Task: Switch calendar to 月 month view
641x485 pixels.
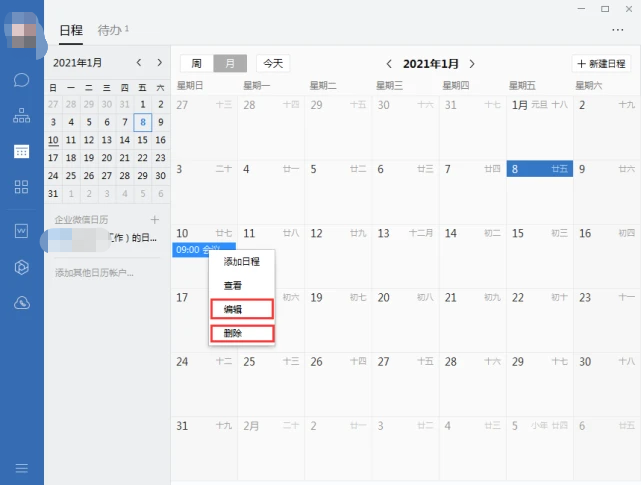Action: (230, 63)
